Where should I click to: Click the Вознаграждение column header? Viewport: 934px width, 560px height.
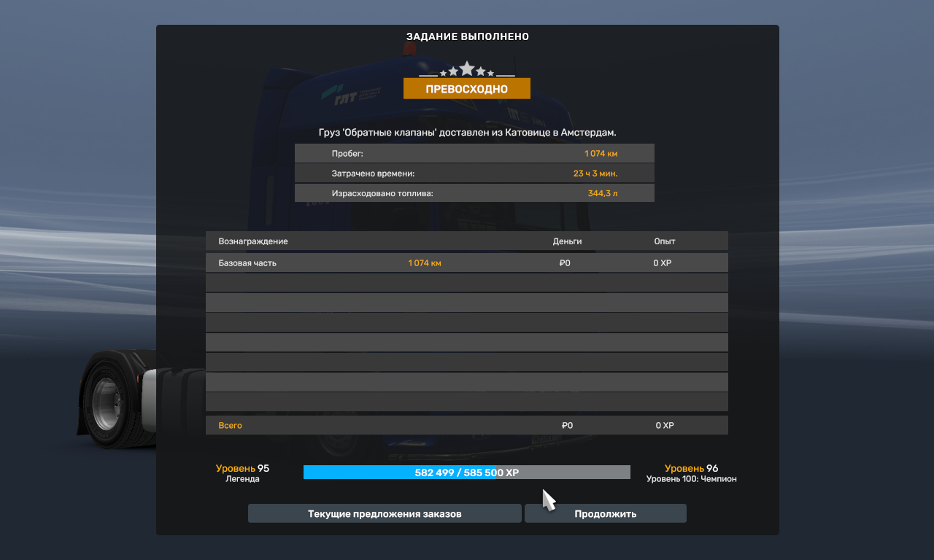click(x=253, y=241)
